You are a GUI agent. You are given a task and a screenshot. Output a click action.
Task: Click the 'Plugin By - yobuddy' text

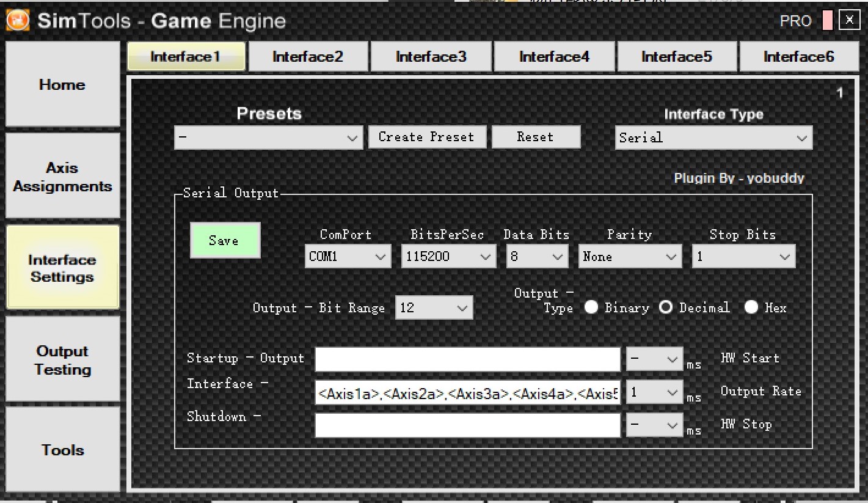pyautogui.click(x=739, y=179)
